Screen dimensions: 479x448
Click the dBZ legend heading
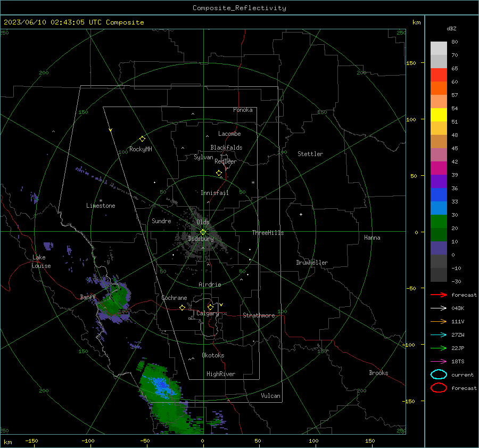tap(451, 28)
